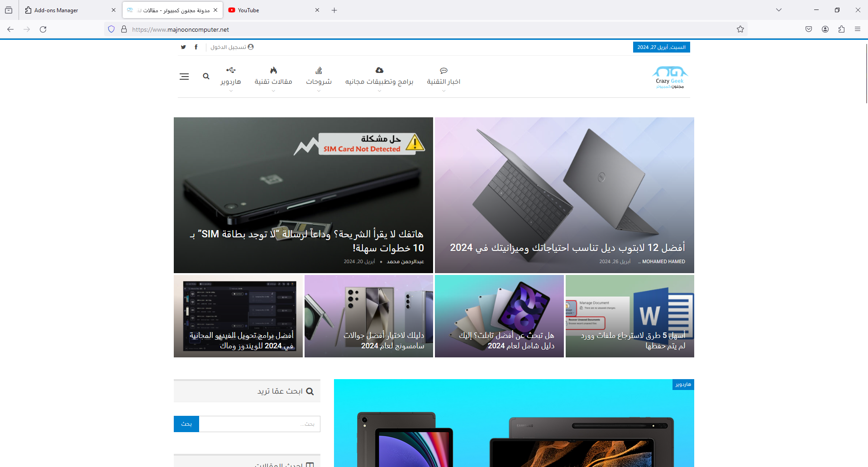Viewport: 868px width, 467px height.
Task: Click the search magnifier icon in navbar
Action: click(206, 77)
